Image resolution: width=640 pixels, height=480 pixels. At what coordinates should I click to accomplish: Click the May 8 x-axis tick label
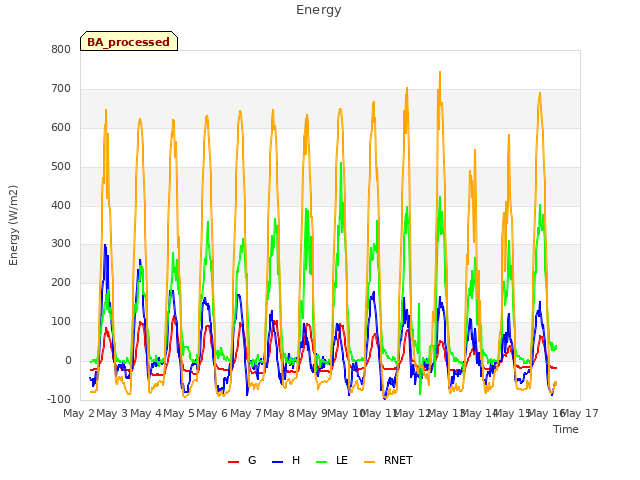[x=279, y=413]
